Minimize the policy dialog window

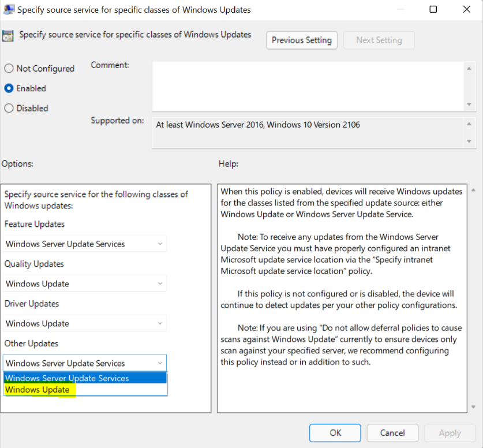click(400, 9)
